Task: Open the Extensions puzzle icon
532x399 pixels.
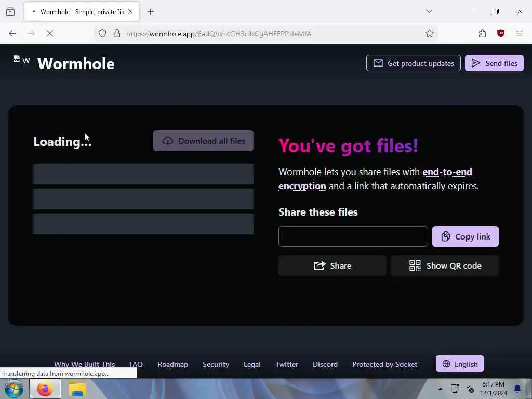Action: (482, 33)
